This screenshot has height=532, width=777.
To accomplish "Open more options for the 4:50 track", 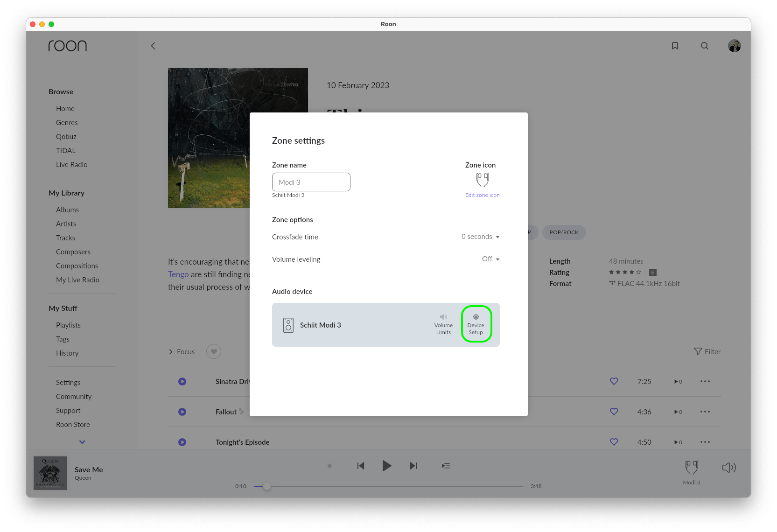I will click(x=705, y=442).
